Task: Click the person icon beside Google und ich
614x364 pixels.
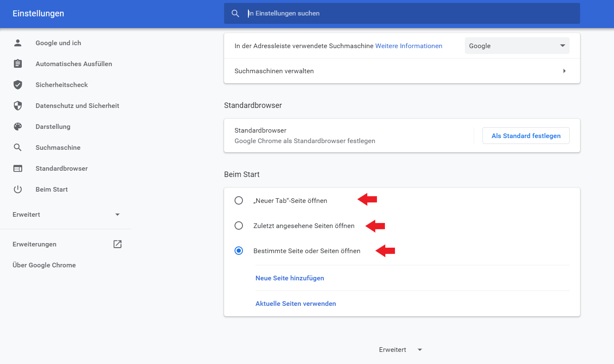Action: (x=18, y=43)
